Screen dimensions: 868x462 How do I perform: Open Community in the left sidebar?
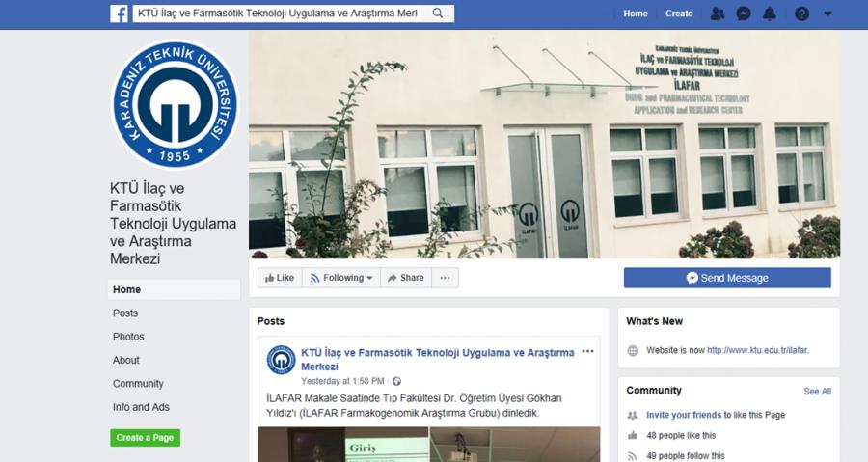138,384
